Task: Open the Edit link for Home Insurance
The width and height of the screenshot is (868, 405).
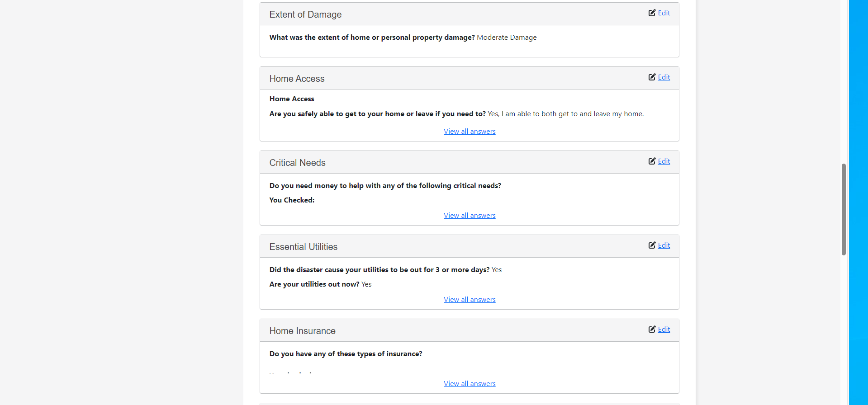Action: pos(664,330)
